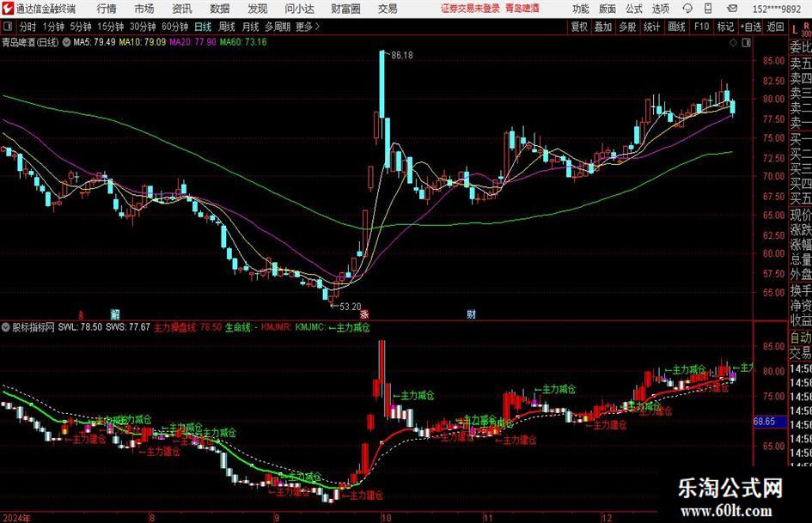
Task: Click the red R 300 badge icon
Action: click(x=806, y=29)
